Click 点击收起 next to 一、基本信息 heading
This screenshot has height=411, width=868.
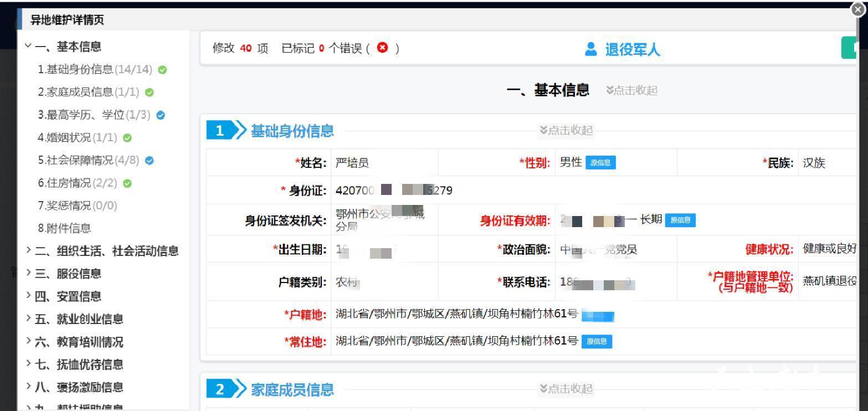tap(632, 90)
